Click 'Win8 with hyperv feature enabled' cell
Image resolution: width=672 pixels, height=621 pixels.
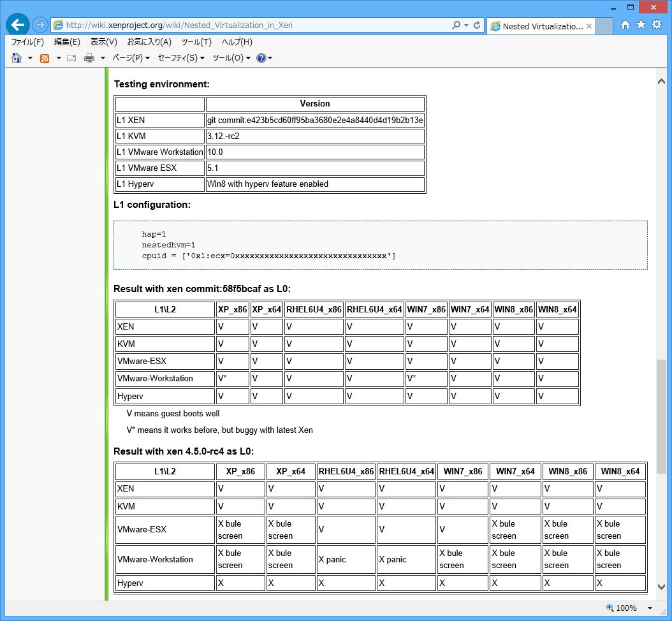(x=315, y=184)
